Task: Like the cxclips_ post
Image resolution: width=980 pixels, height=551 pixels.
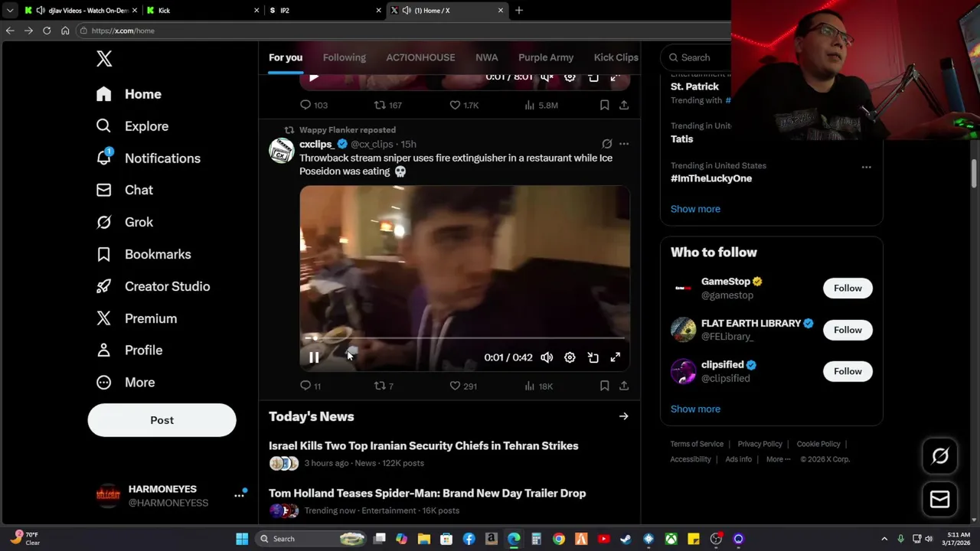Action: point(463,386)
